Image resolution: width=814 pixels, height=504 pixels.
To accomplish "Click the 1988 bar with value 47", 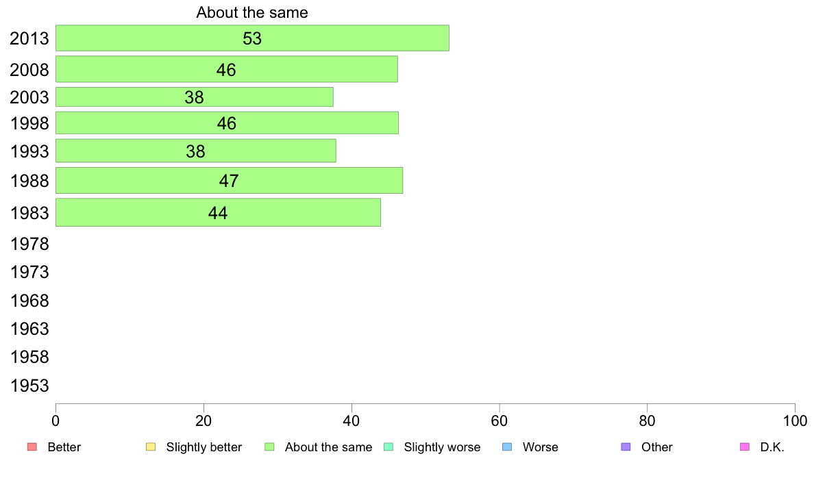I will (229, 181).
